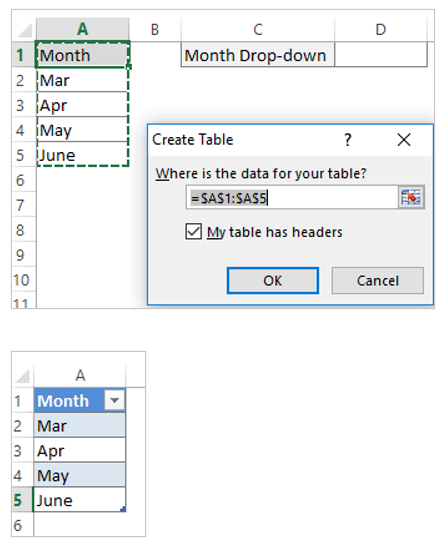Click the select-all corner of lower sheet

click(x=23, y=375)
